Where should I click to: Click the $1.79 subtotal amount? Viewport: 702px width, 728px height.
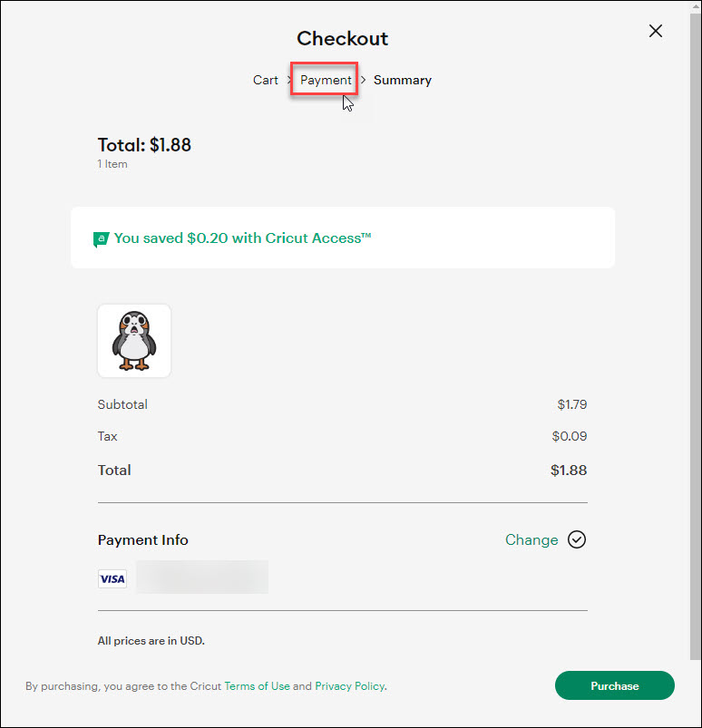pyautogui.click(x=572, y=404)
